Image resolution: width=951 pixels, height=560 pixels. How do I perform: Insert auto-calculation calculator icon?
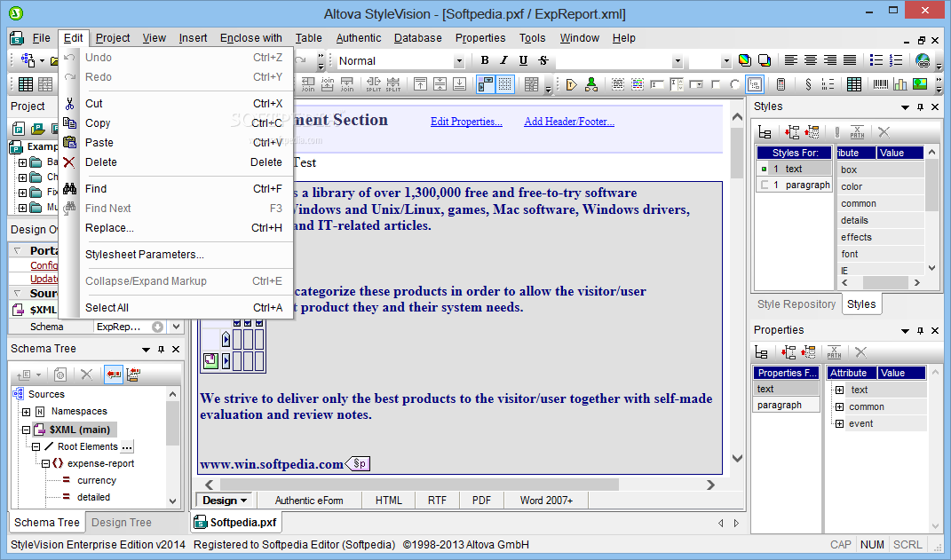(x=781, y=84)
